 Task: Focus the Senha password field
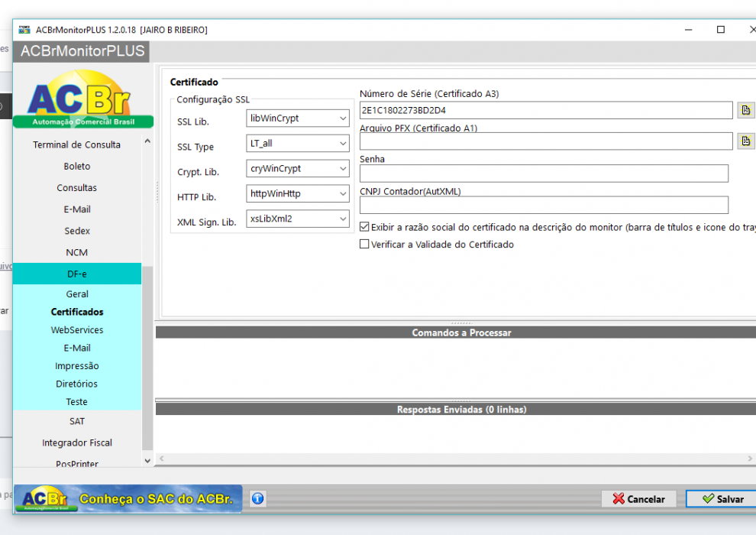click(x=544, y=173)
